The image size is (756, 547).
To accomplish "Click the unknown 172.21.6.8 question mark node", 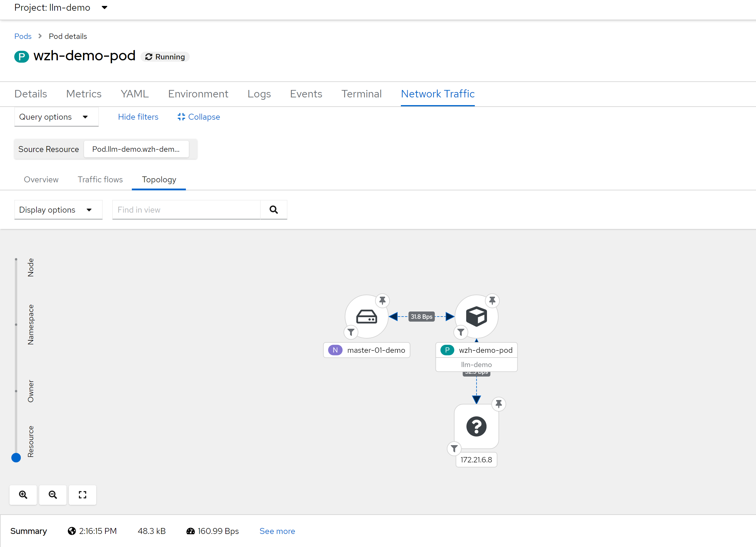I will pyautogui.click(x=476, y=426).
